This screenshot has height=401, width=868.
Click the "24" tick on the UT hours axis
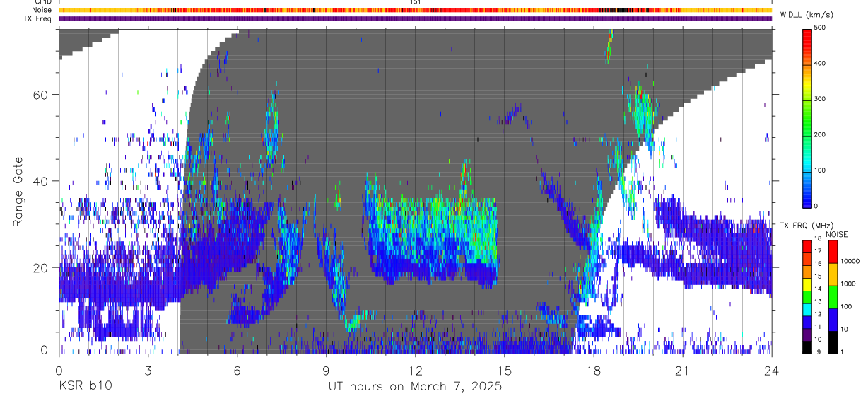click(x=771, y=371)
